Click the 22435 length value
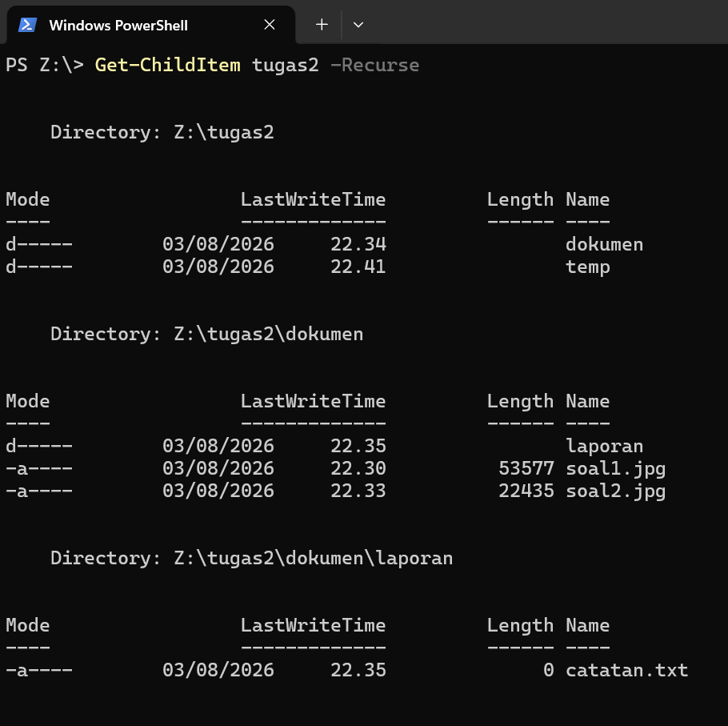 pyautogui.click(x=526, y=491)
